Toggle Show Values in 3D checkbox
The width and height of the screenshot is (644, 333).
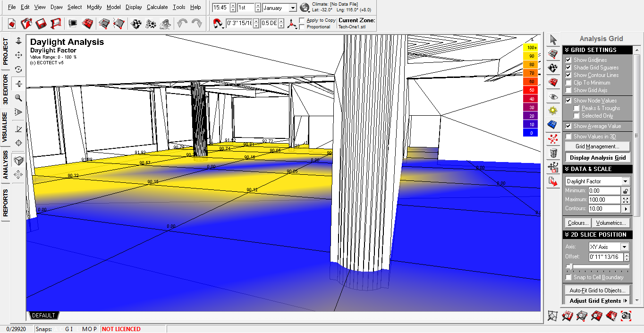(568, 137)
